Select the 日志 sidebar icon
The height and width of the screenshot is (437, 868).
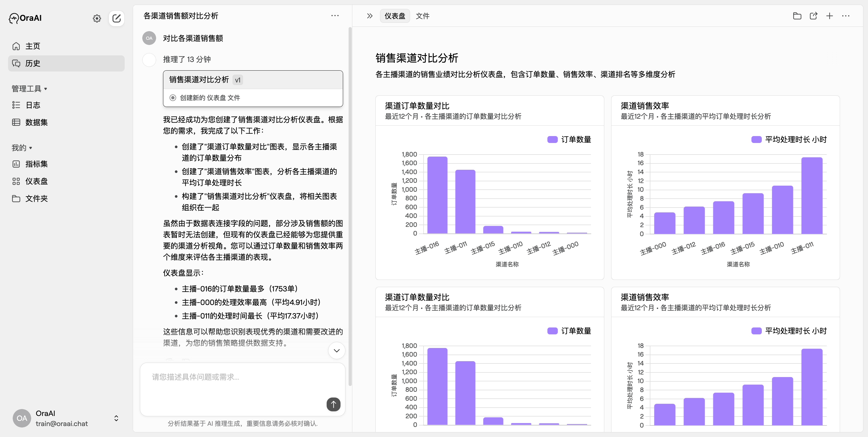click(16, 105)
